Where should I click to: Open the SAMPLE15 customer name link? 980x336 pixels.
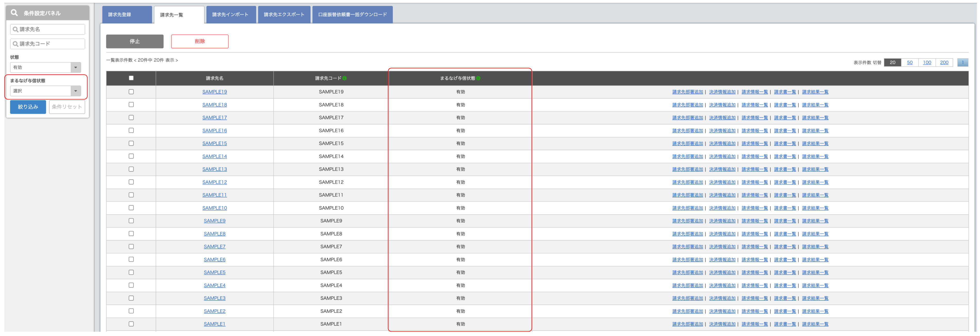(x=215, y=143)
